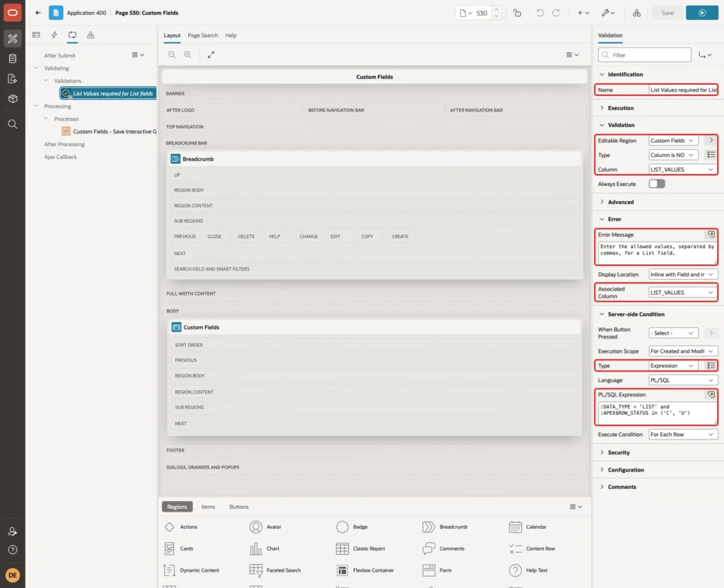
Task: Switch to the Rendering tab icon
Action: tap(36, 35)
